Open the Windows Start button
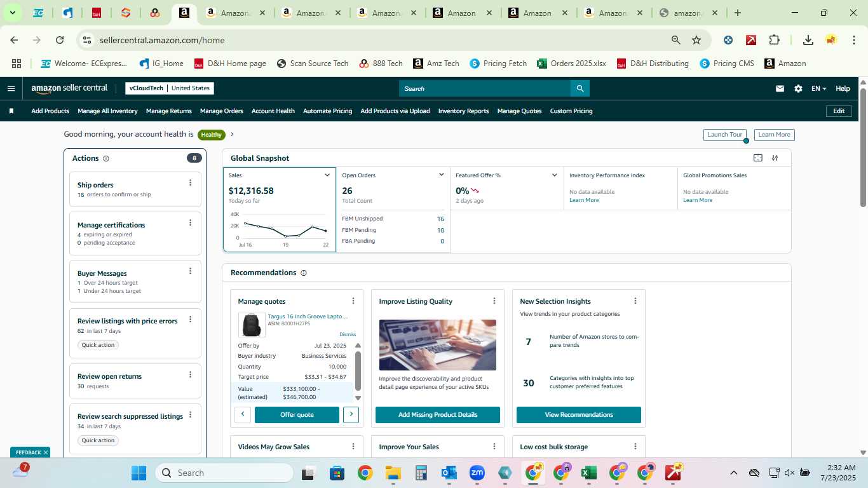This screenshot has height=488, width=868. coord(139,473)
